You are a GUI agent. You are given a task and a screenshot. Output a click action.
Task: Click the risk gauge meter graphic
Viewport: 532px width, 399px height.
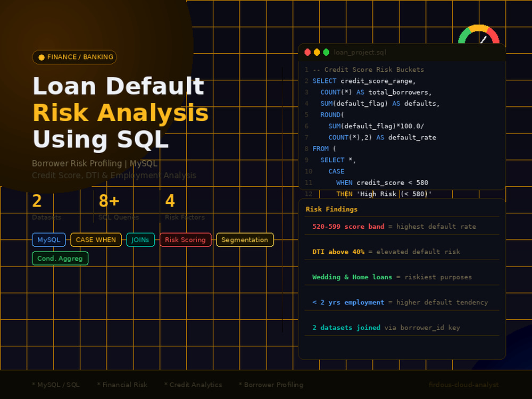point(479,34)
